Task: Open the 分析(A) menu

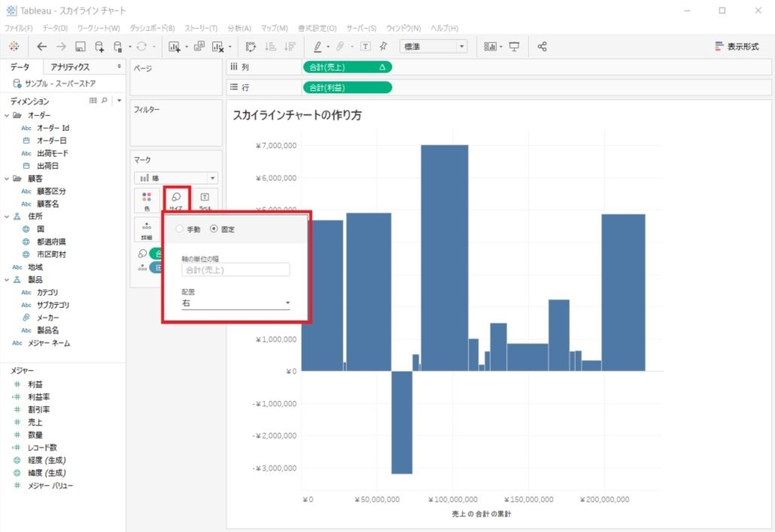Action: pyautogui.click(x=239, y=28)
